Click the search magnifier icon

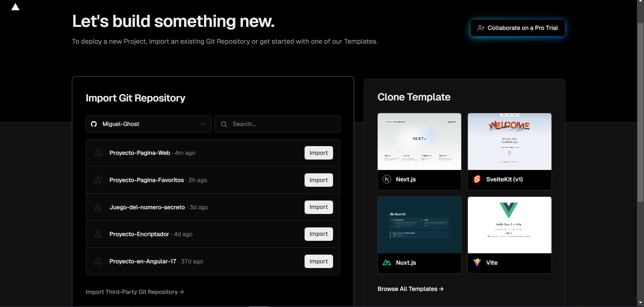[x=224, y=124]
